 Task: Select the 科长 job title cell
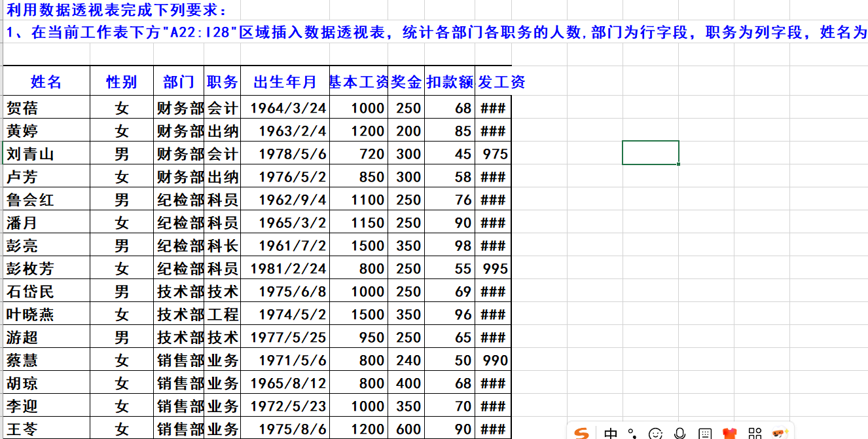click(x=223, y=246)
